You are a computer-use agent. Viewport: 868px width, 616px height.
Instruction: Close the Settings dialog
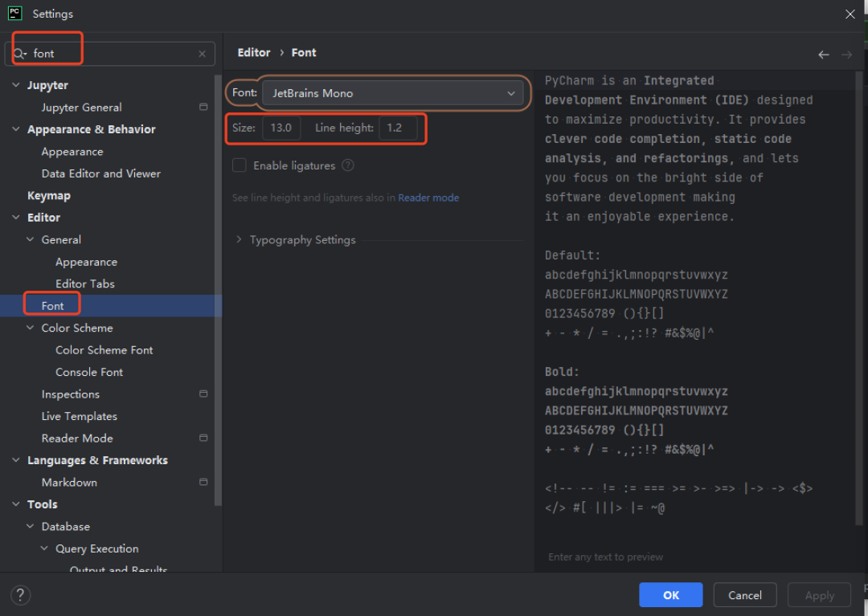pyautogui.click(x=850, y=14)
